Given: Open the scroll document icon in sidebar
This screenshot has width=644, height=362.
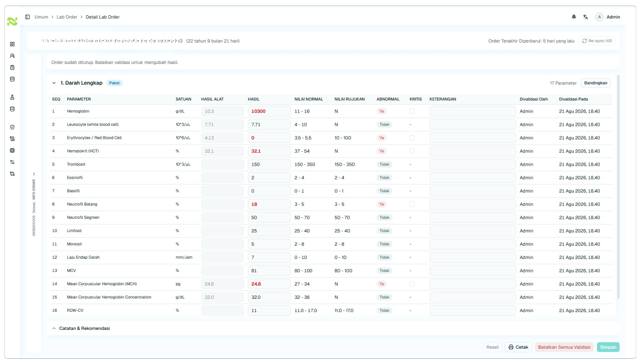Looking at the screenshot, I should [x=12, y=139].
